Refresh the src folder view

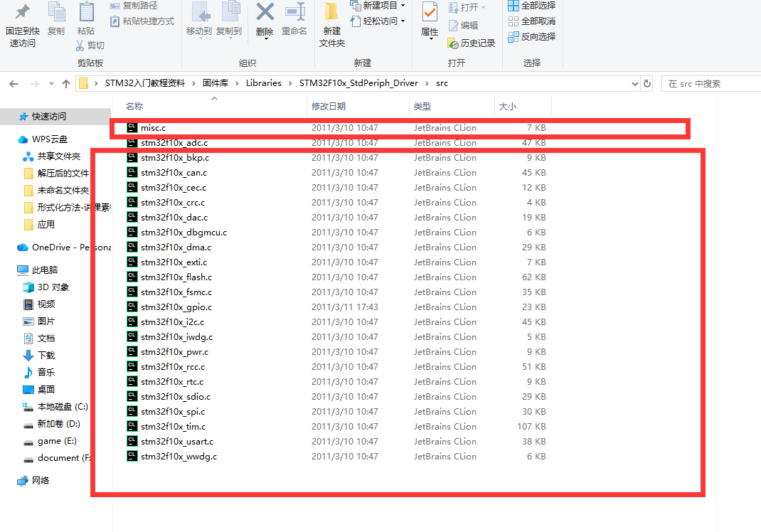click(x=647, y=83)
